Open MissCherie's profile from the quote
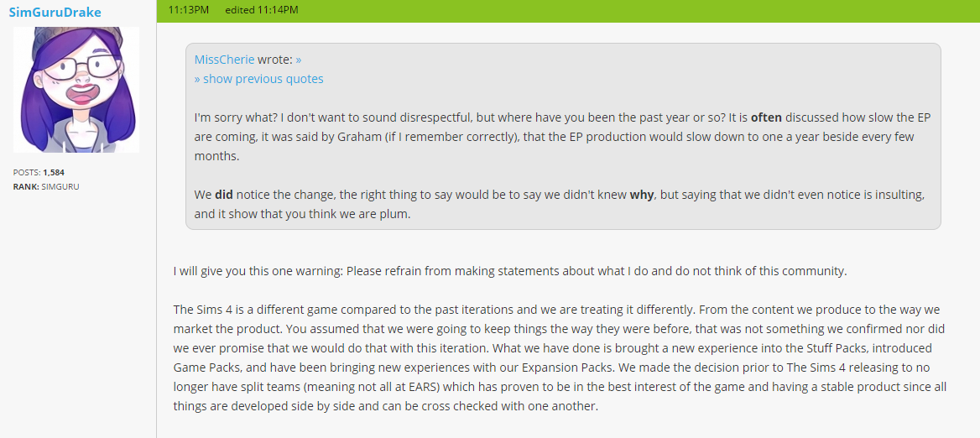The height and width of the screenshot is (438, 980). [x=224, y=60]
